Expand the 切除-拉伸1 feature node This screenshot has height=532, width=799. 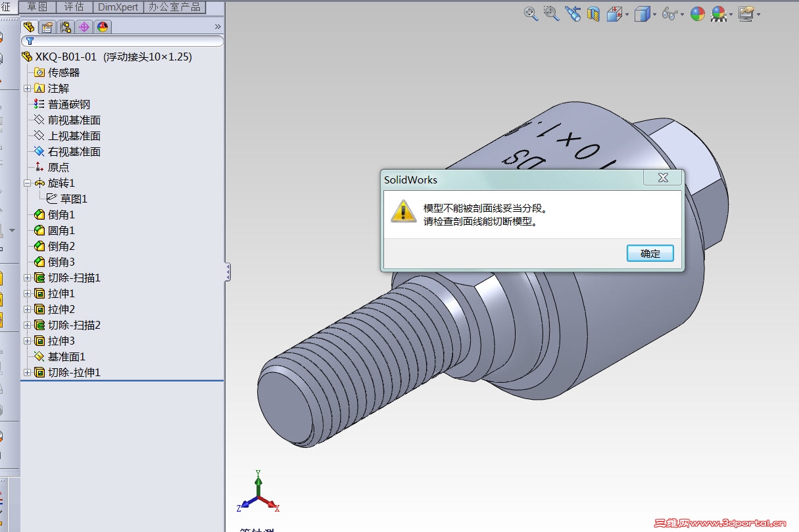[x=27, y=372]
